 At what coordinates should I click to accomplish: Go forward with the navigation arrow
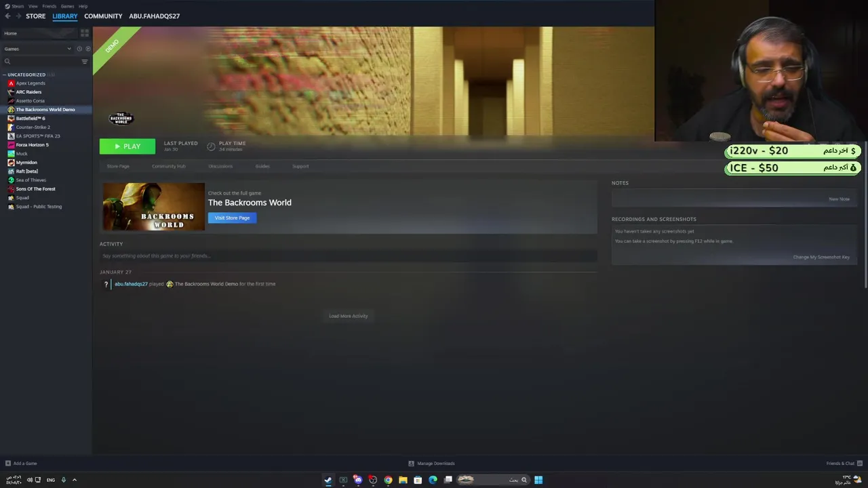click(18, 16)
